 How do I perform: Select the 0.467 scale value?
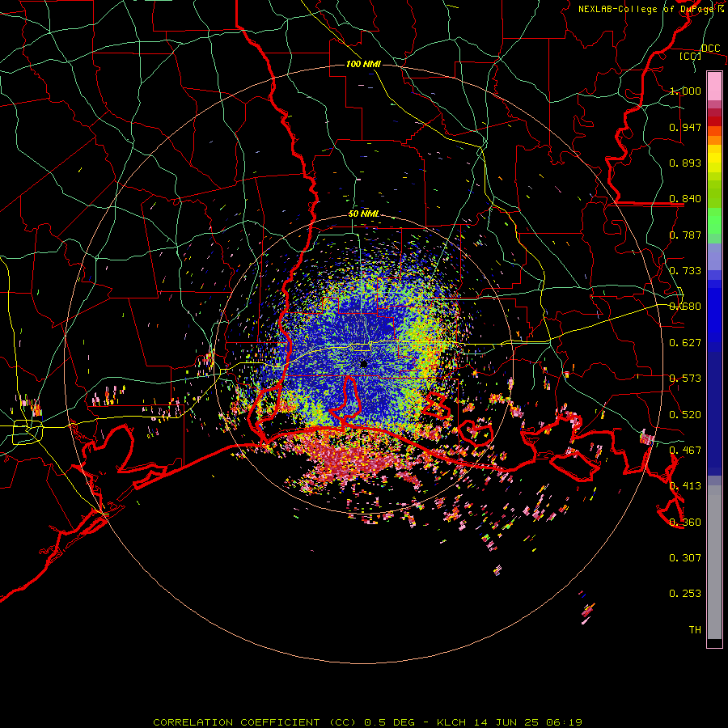pyautogui.click(x=685, y=451)
